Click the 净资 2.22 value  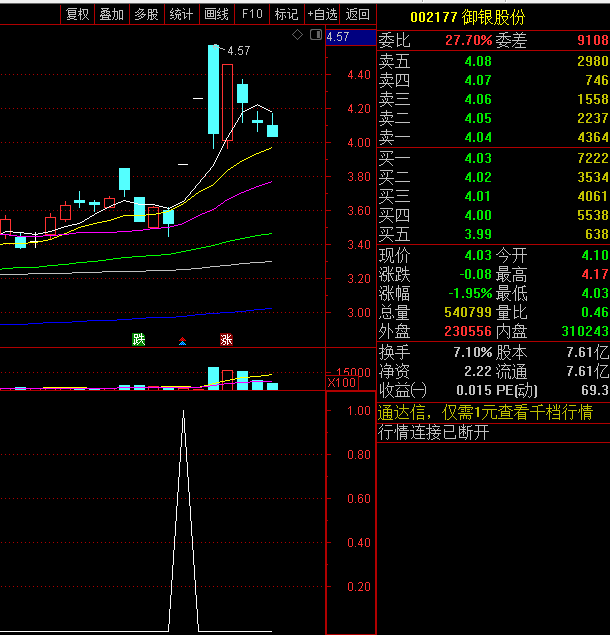click(x=478, y=371)
